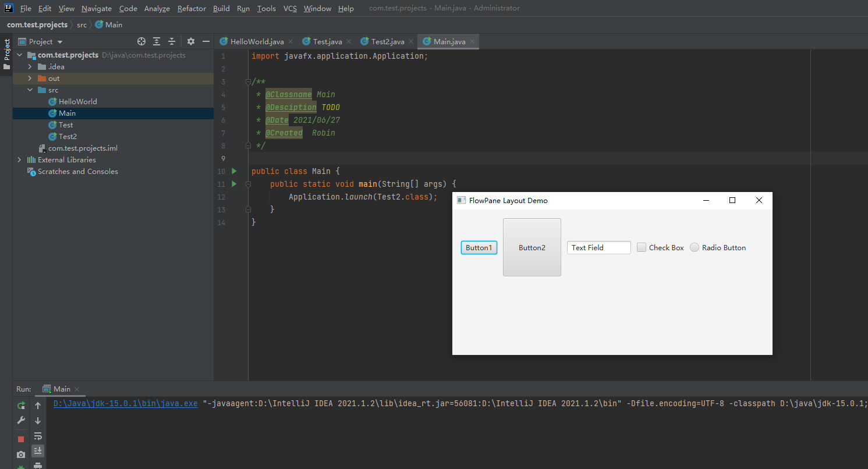This screenshot has height=469, width=868.
Task: Click Button2 in FlowPane demo window
Action: point(532,247)
